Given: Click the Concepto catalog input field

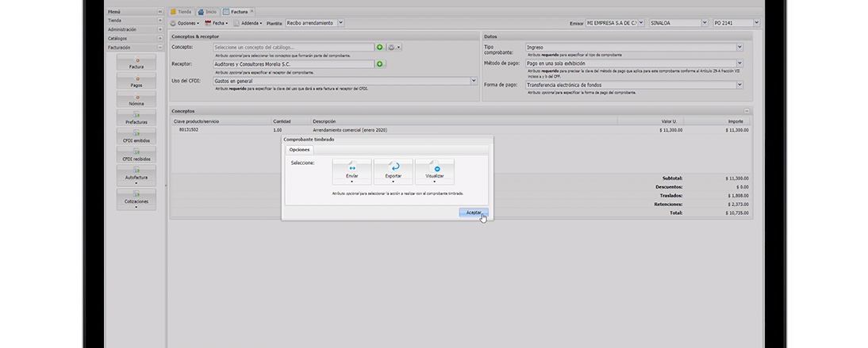Looking at the screenshot, I should pyautogui.click(x=294, y=48).
